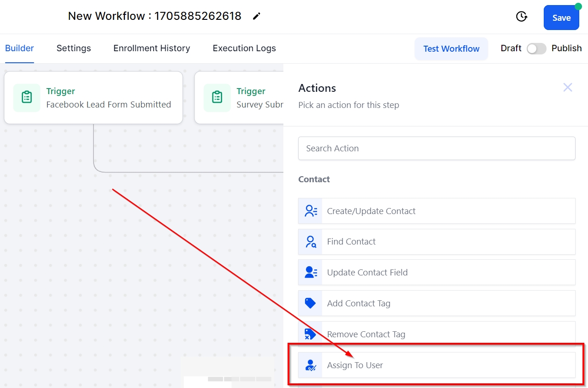The height and width of the screenshot is (388, 588).
Task: Click the Facebook Lead Form trigger icon
Action: point(27,98)
